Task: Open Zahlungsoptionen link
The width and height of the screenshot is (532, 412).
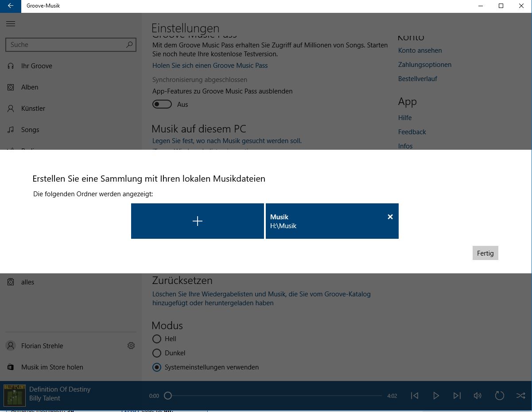Action: (425, 64)
